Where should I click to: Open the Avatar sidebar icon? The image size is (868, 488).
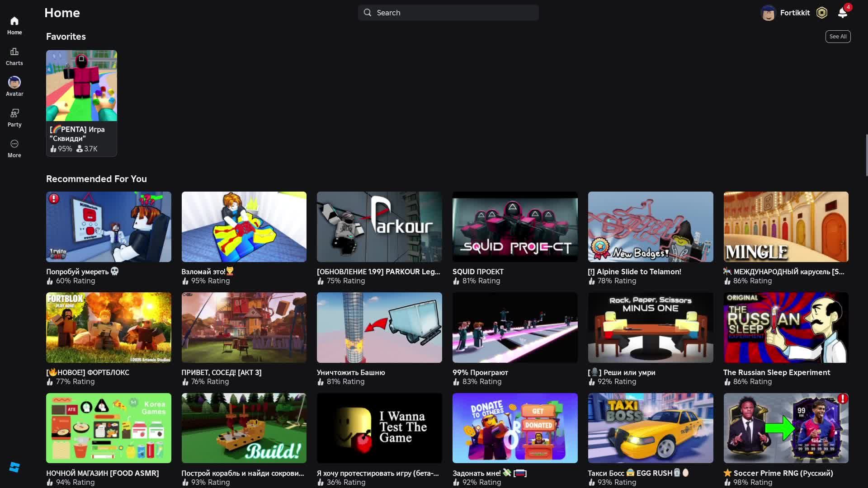point(14,83)
